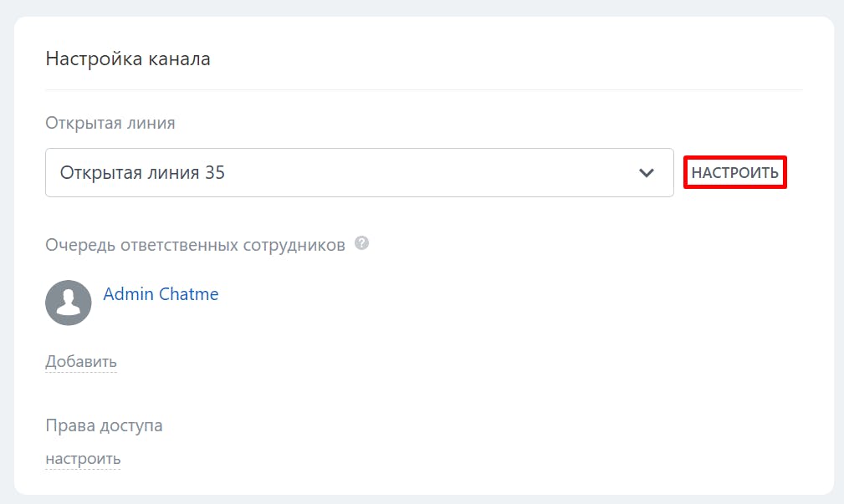Viewport: 844px width, 504px height.
Task: Click the Admin Chatme avatar icon
Action: pyautogui.click(x=69, y=303)
